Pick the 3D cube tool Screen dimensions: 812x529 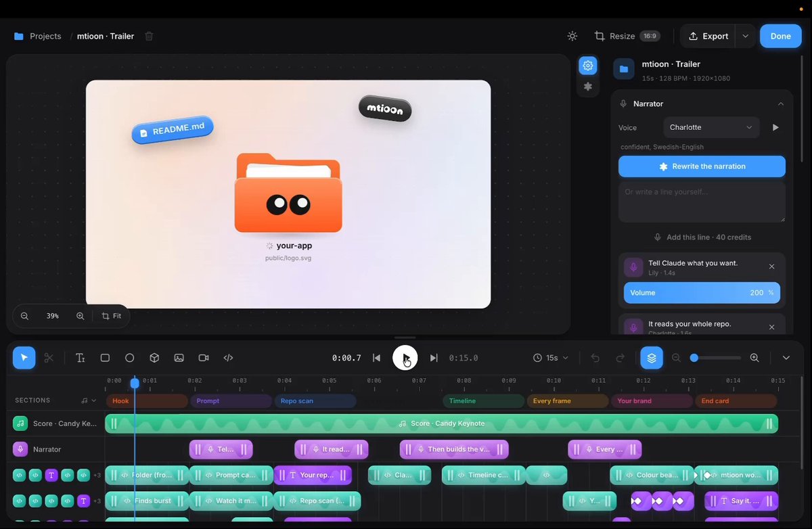tap(154, 358)
